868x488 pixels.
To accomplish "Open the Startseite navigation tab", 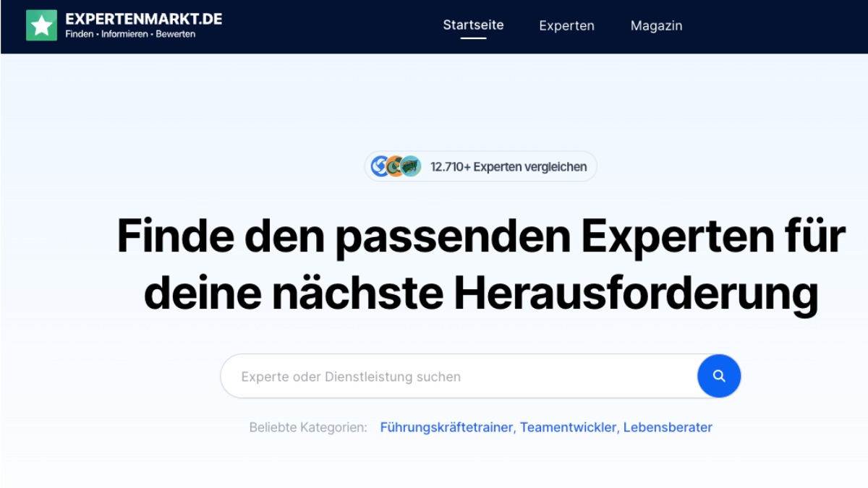I will (x=473, y=25).
